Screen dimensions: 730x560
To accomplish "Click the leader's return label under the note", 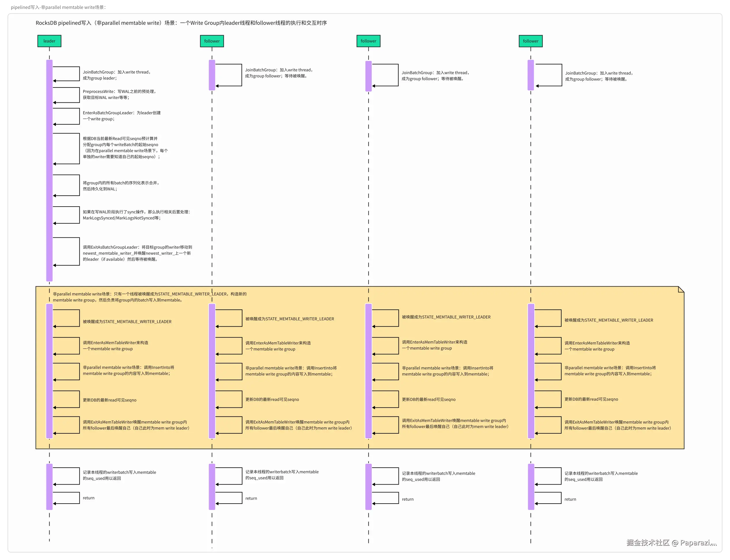I will (88, 498).
